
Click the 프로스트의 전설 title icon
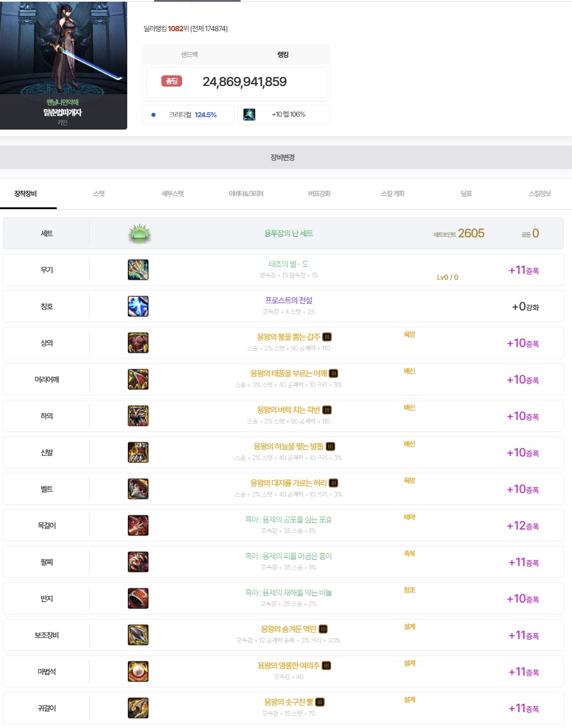pyautogui.click(x=138, y=306)
